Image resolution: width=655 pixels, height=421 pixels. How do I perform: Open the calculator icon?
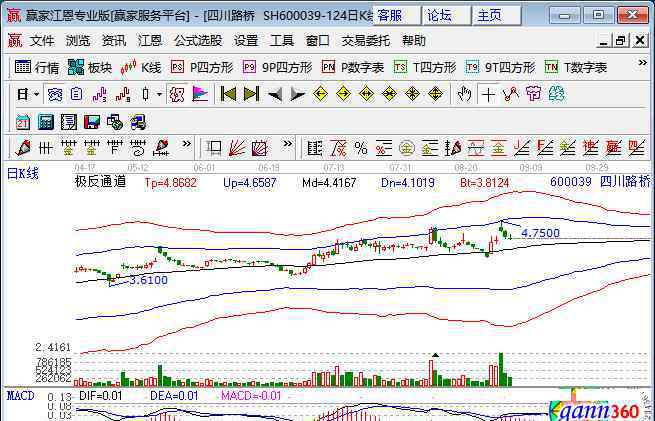coord(46,122)
